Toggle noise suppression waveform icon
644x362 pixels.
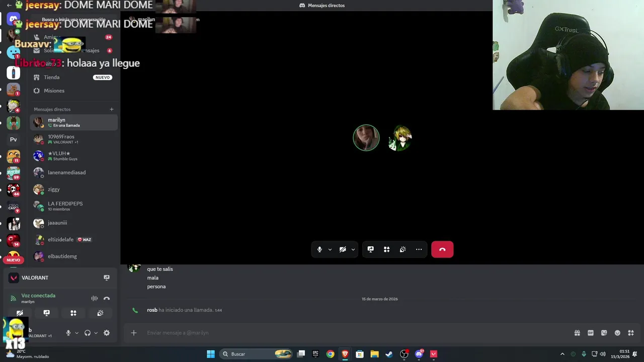point(94,298)
